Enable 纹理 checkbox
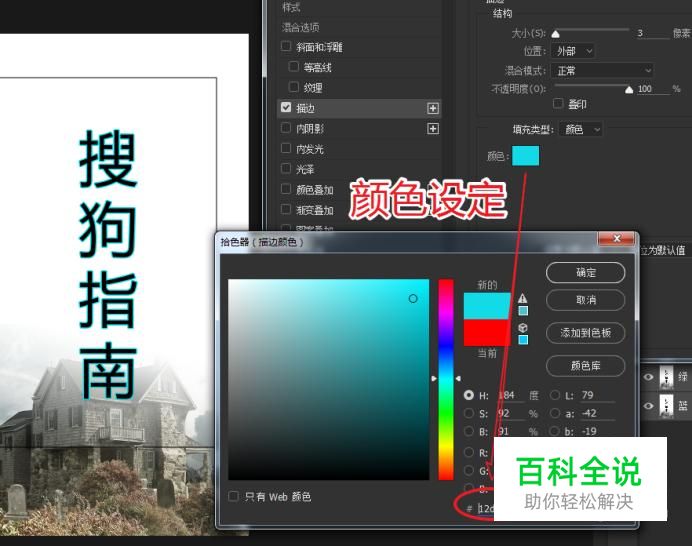The width and height of the screenshot is (692, 546). coord(293,87)
